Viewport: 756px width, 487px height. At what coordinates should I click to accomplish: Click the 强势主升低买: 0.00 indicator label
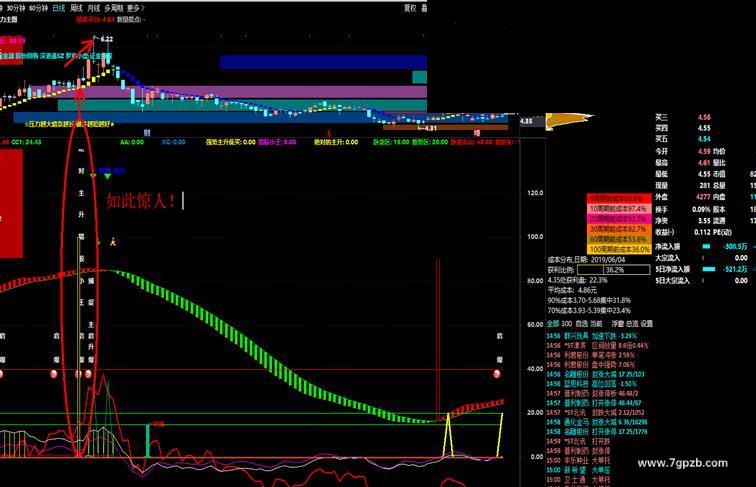(x=230, y=142)
